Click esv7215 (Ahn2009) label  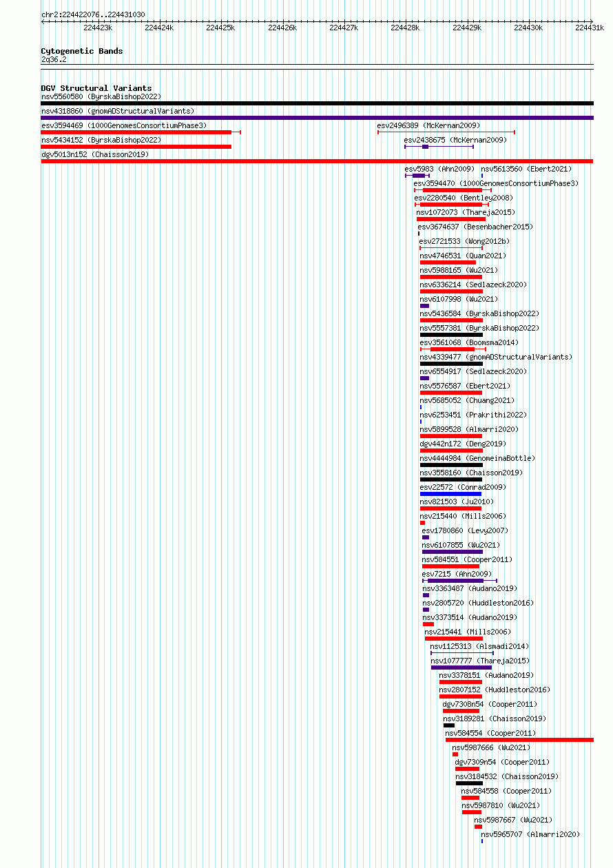coord(457,574)
